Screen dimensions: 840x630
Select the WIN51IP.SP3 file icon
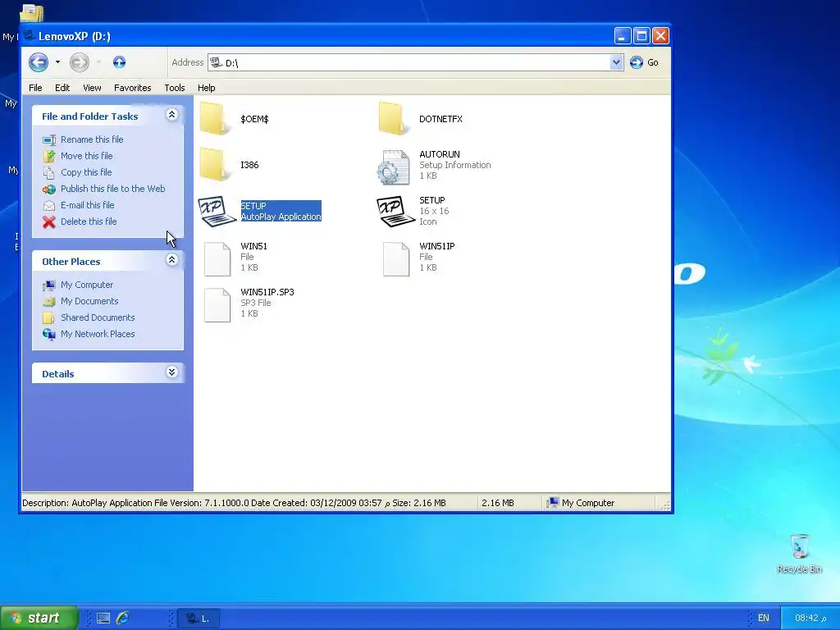pos(217,305)
